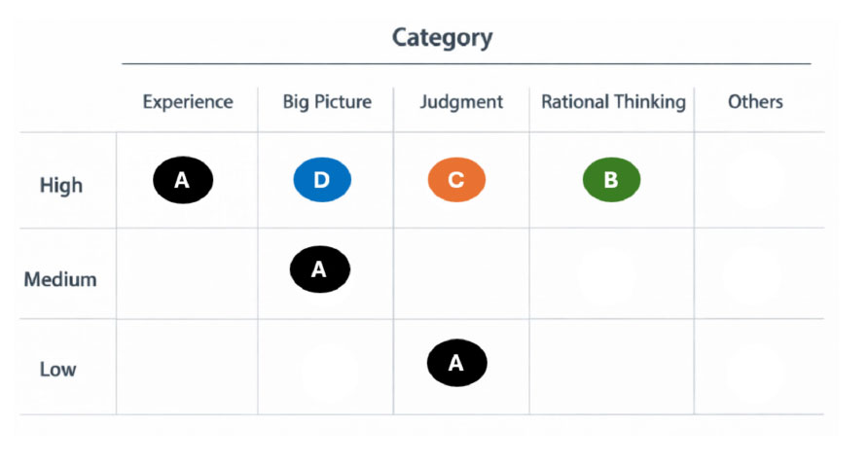
Task: Select the Big Picture column header
Action: pyautogui.click(x=327, y=102)
